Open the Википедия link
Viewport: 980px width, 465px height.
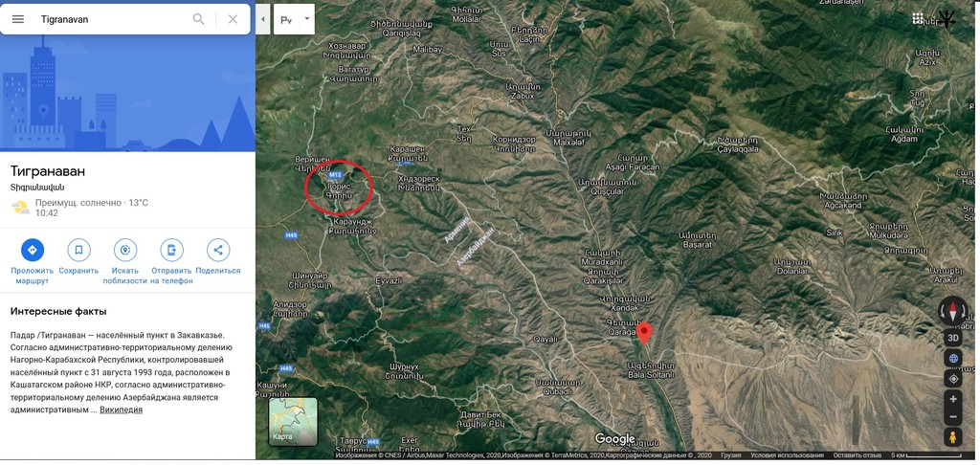click(x=122, y=410)
